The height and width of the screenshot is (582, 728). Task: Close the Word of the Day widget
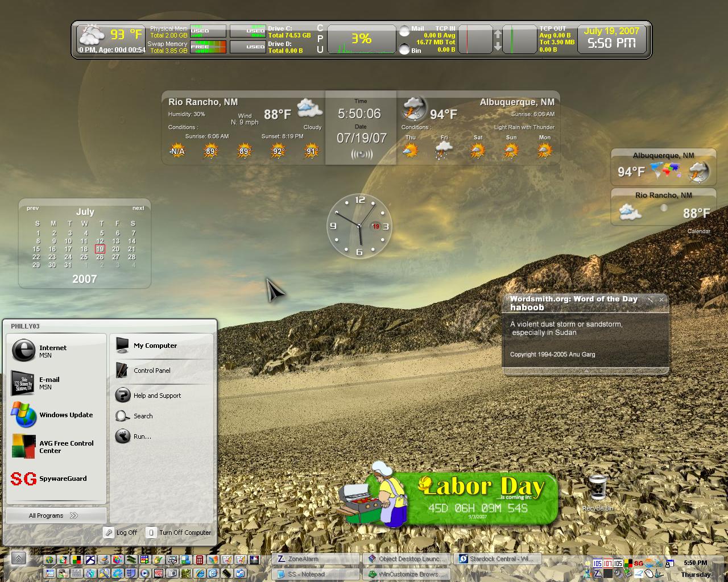(x=661, y=299)
